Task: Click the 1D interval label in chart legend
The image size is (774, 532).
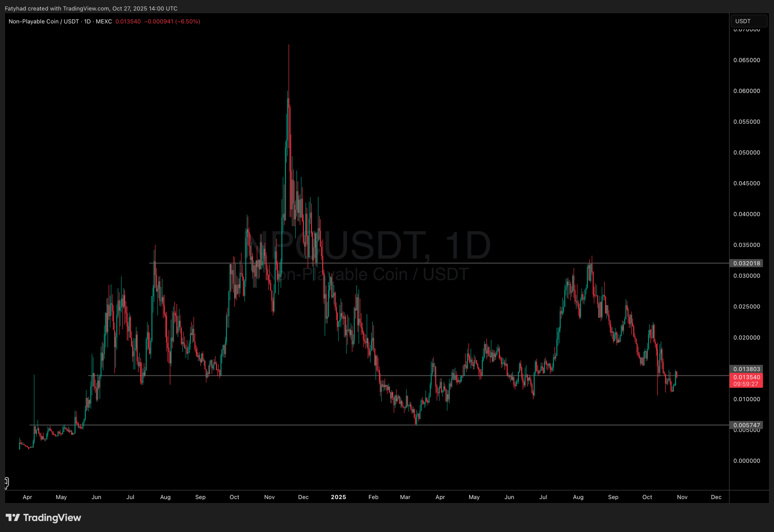Action: [87, 21]
